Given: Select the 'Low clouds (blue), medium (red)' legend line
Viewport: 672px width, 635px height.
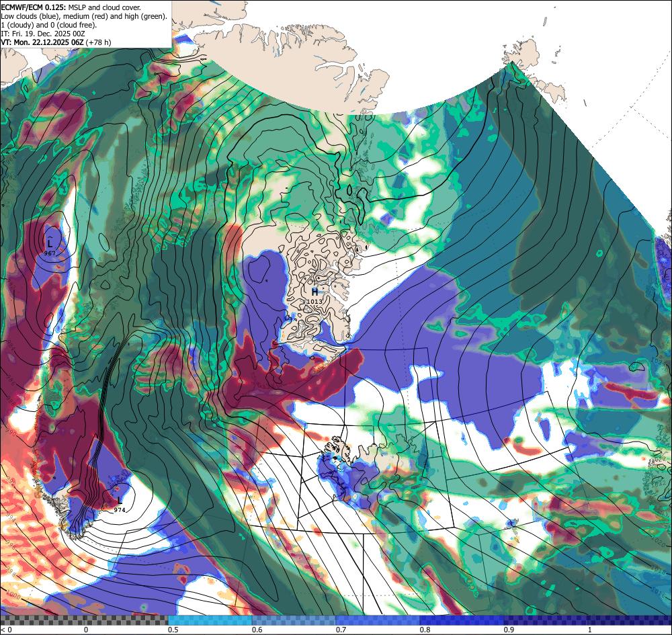Looking at the screenshot, I should (84, 16).
